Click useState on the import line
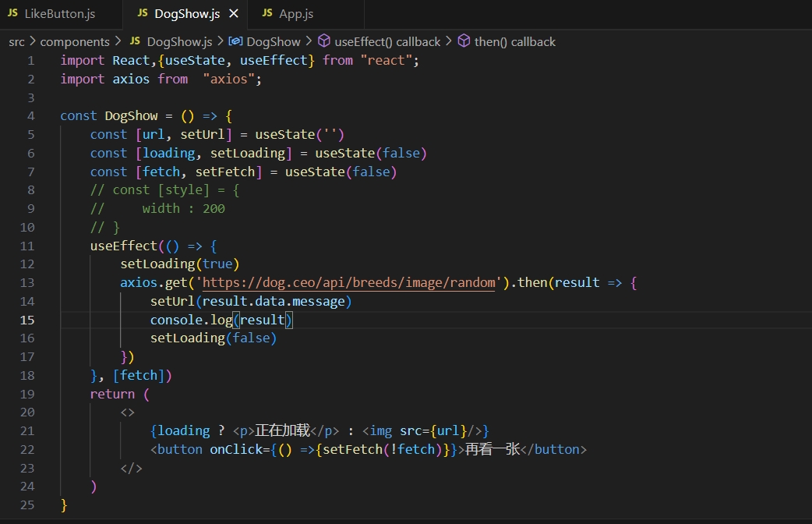 195,61
